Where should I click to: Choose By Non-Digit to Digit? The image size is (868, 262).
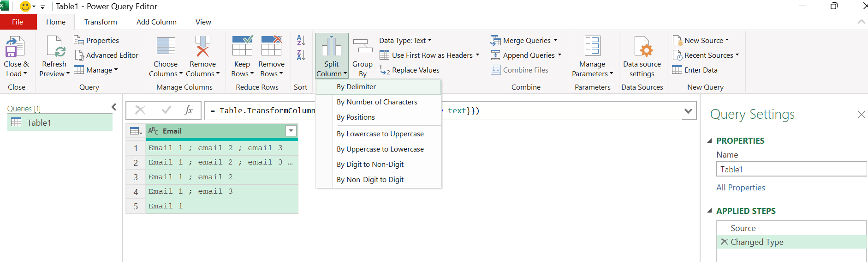coord(378,179)
